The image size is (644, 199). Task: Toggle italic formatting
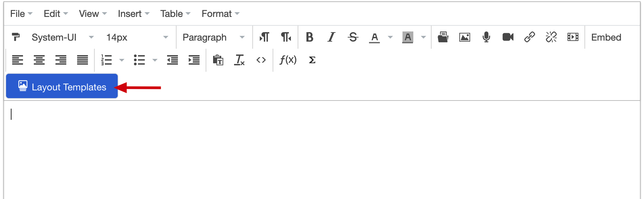(331, 37)
